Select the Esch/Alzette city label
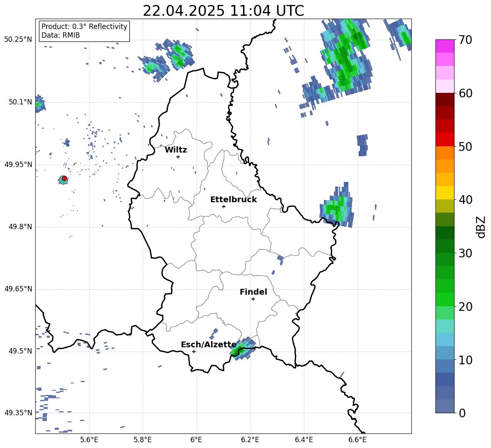 209,345
